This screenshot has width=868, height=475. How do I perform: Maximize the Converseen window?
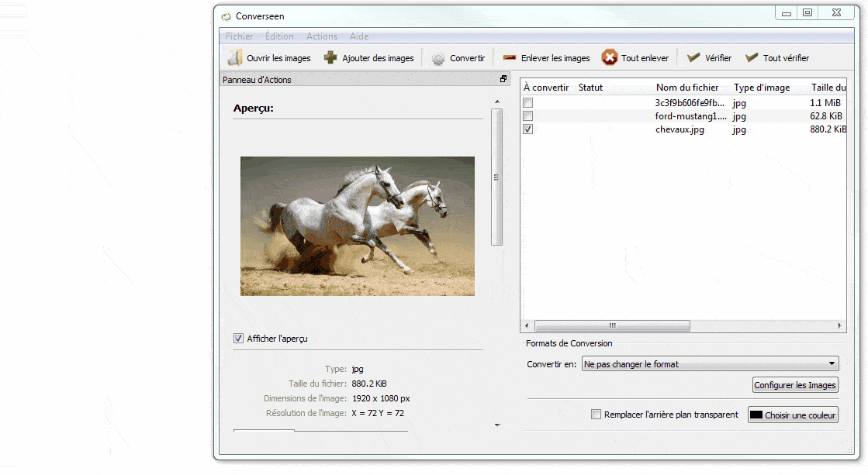pyautogui.click(x=807, y=12)
